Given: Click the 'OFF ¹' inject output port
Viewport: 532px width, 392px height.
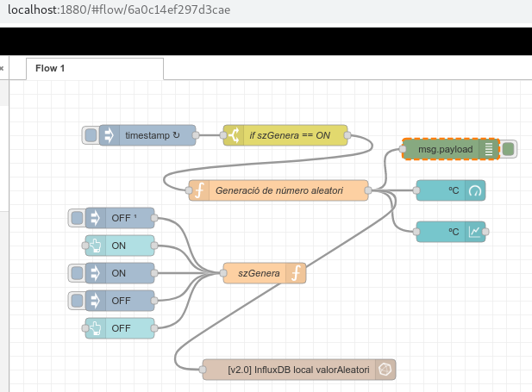Looking at the screenshot, I should 154,218.
